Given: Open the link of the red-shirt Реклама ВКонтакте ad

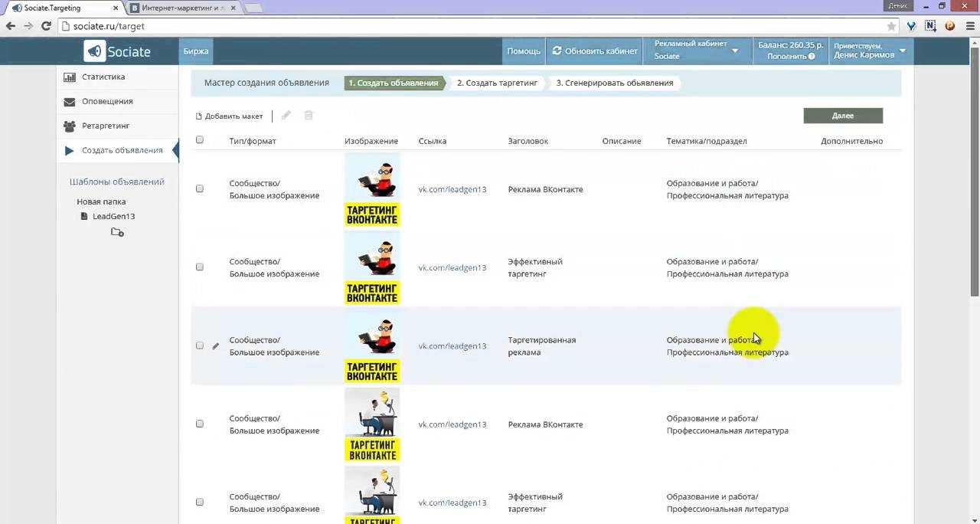Looking at the screenshot, I should [x=452, y=189].
